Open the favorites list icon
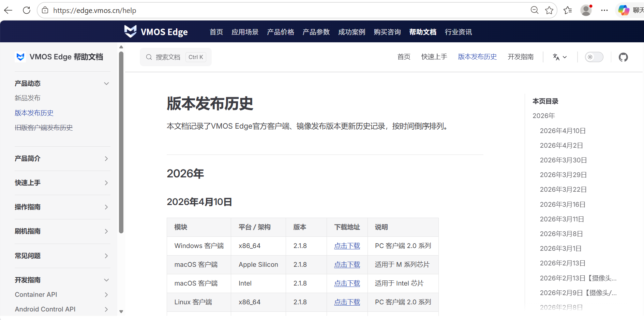644x320 pixels. [568, 10]
